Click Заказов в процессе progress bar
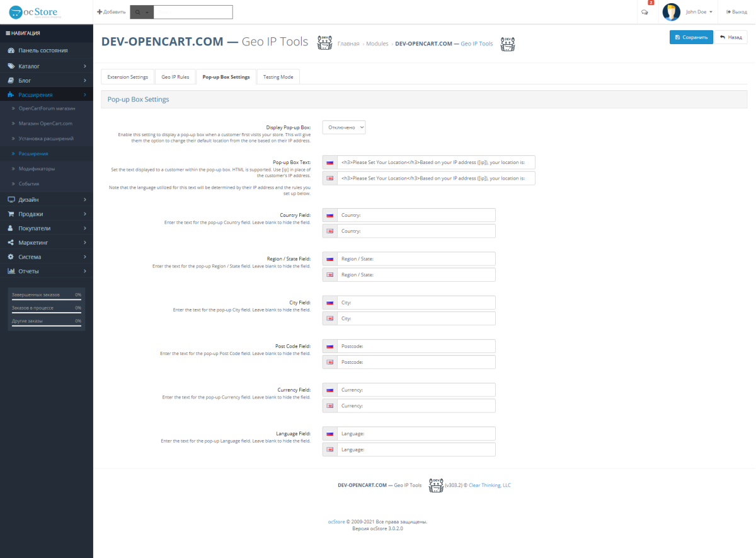Screen dimensions: 756x558 (x=47, y=313)
